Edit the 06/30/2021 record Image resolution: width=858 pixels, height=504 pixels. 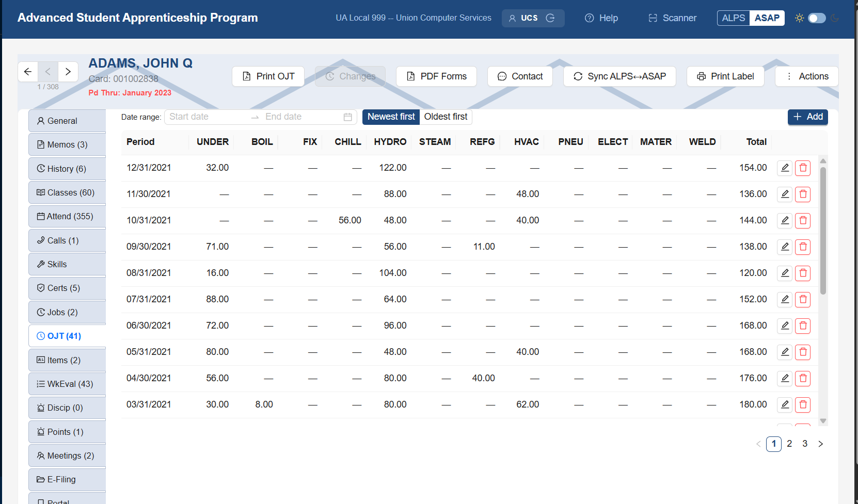[x=785, y=326]
